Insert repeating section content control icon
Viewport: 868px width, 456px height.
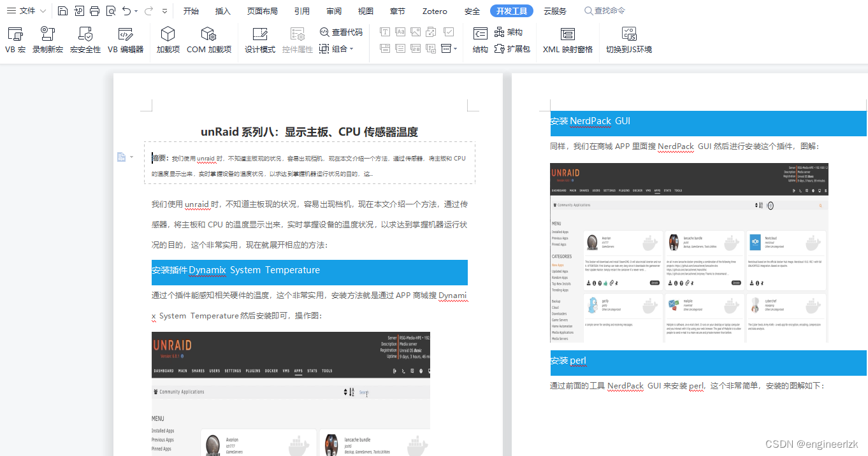pyautogui.click(x=431, y=48)
